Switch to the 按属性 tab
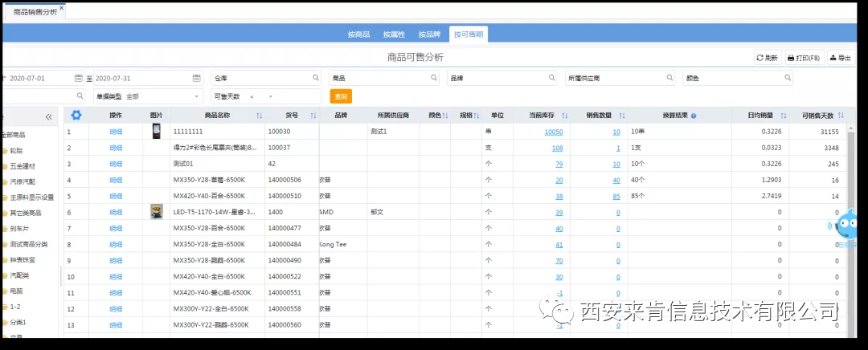This screenshot has width=868, height=350. pos(394,35)
